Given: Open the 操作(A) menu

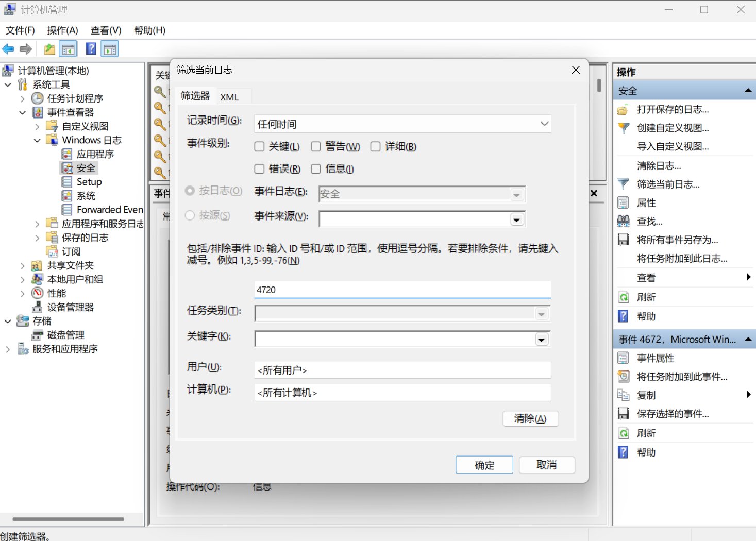Looking at the screenshot, I should 62,30.
